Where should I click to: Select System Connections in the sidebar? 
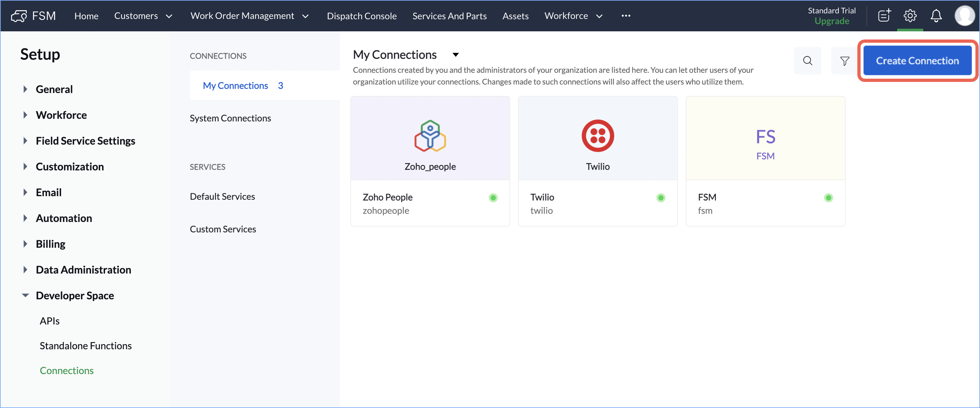230,118
